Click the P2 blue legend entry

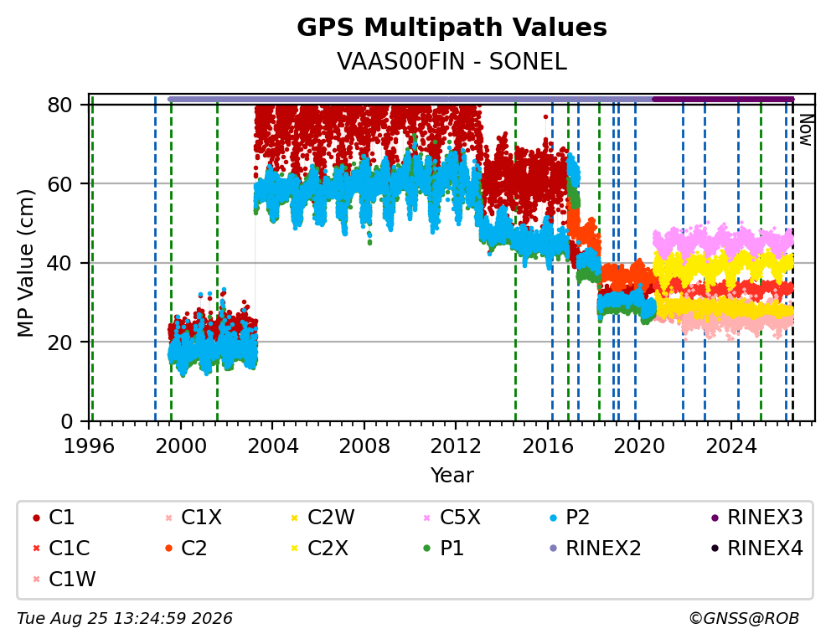tap(570, 518)
